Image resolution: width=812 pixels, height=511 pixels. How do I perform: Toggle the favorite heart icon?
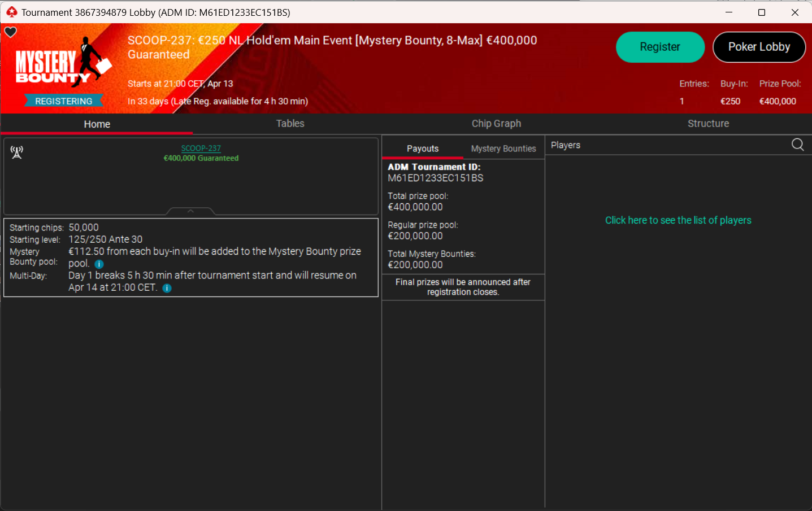point(11,32)
